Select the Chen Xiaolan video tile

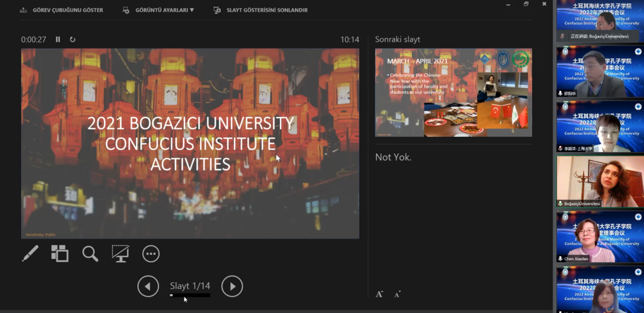point(600,237)
